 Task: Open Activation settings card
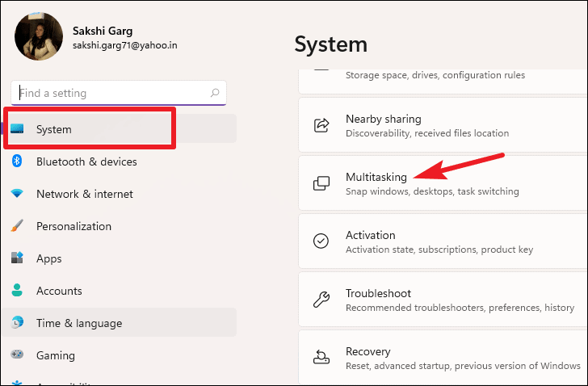pyautogui.click(x=443, y=241)
